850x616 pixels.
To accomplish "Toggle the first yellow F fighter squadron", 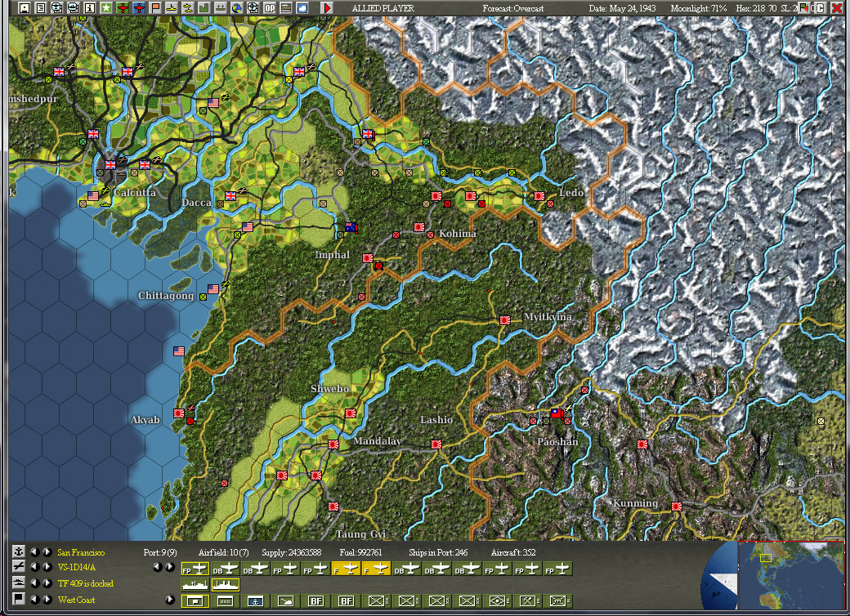I will coord(346,569).
